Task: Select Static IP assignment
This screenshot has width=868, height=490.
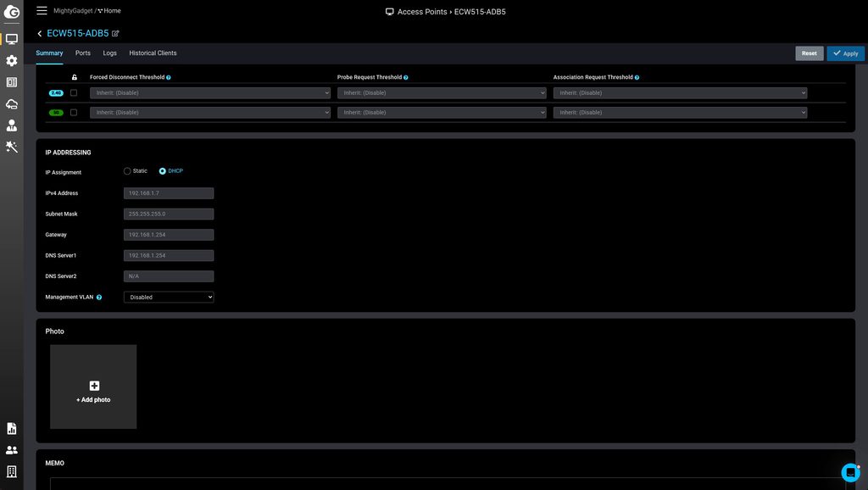Action: tap(127, 171)
